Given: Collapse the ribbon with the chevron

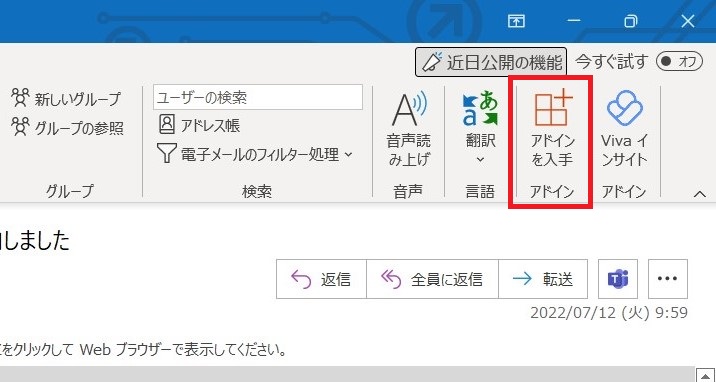Looking at the screenshot, I should click(x=700, y=194).
